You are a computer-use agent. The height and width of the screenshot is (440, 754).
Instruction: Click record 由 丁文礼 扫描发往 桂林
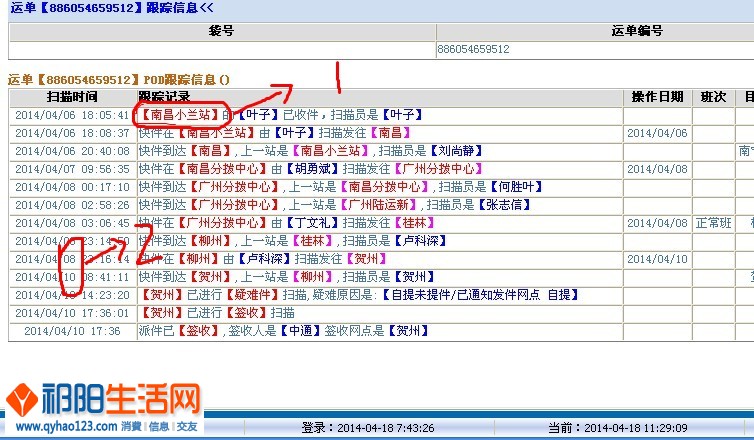pos(287,223)
